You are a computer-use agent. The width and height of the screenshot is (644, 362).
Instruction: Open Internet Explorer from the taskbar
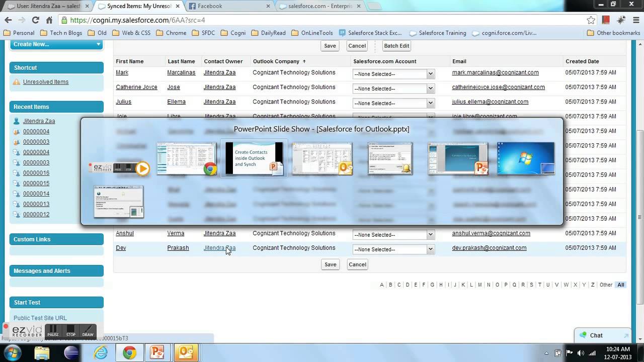(101, 353)
